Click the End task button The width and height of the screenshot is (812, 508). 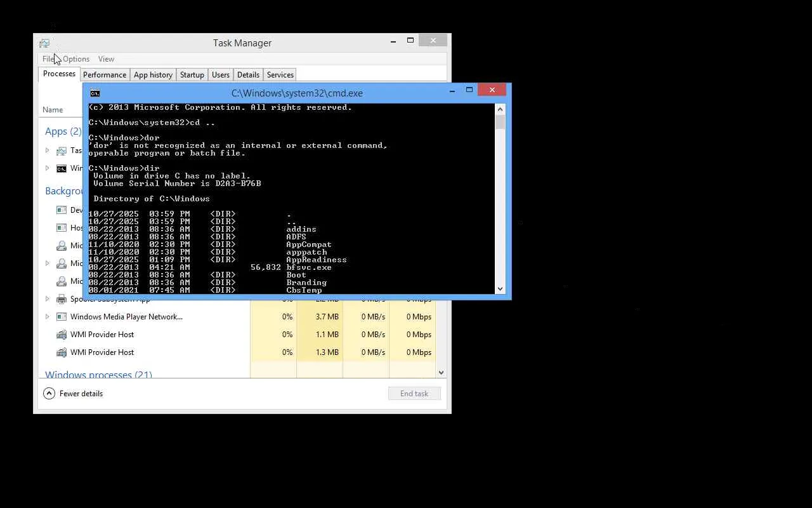tap(414, 394)
